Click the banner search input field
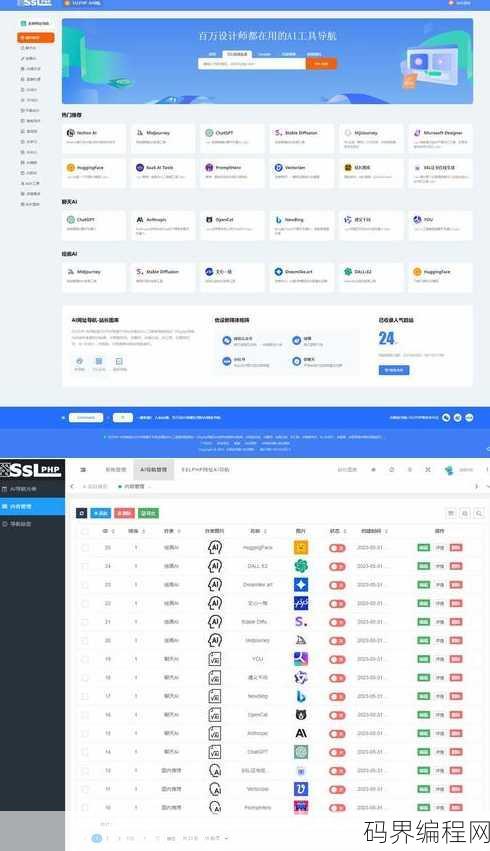The width and height of the screenshot is (490, 851). [x=252, y=63]
